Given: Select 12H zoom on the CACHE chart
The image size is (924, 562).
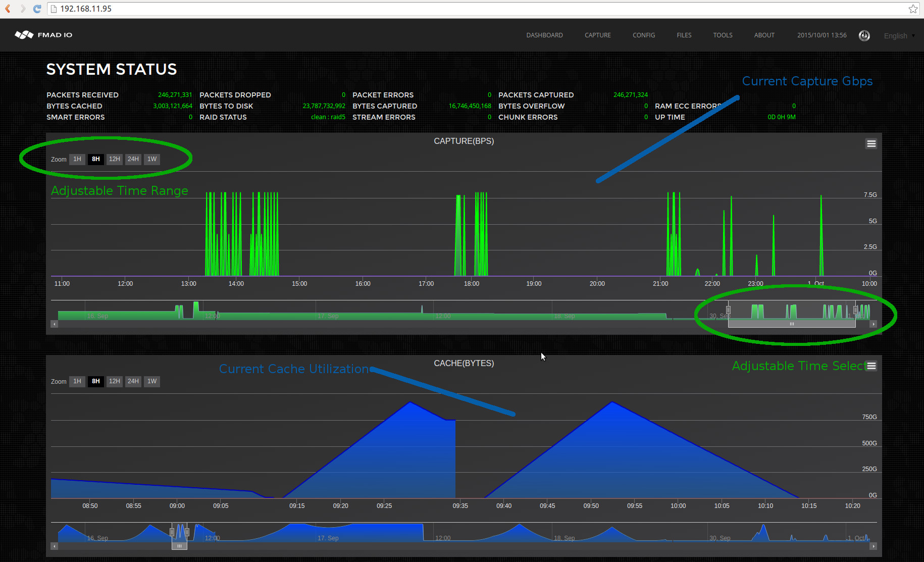Looking at the screenshot, I should pos(114,381).
